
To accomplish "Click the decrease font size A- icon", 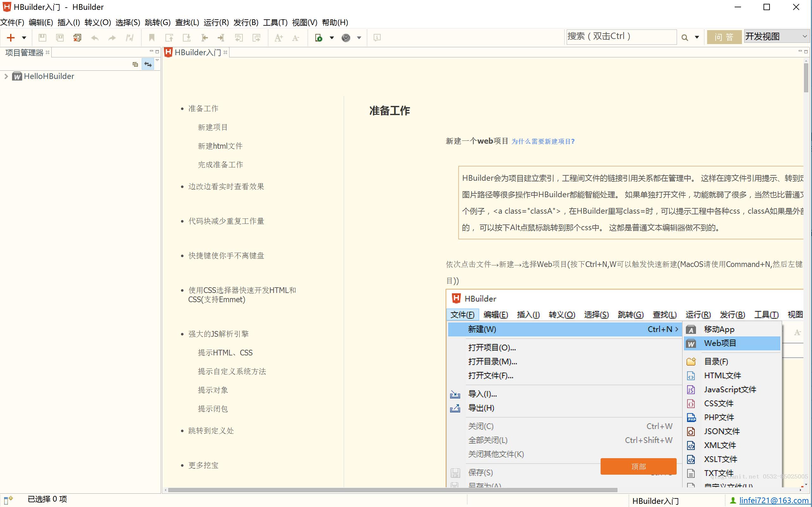I will [x=296, y=38].
